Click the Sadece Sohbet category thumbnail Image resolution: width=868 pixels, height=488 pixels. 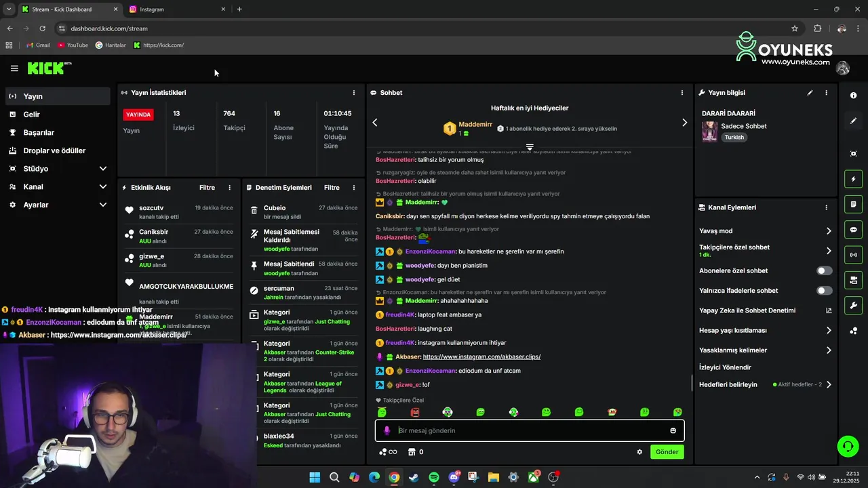(709, 131)
